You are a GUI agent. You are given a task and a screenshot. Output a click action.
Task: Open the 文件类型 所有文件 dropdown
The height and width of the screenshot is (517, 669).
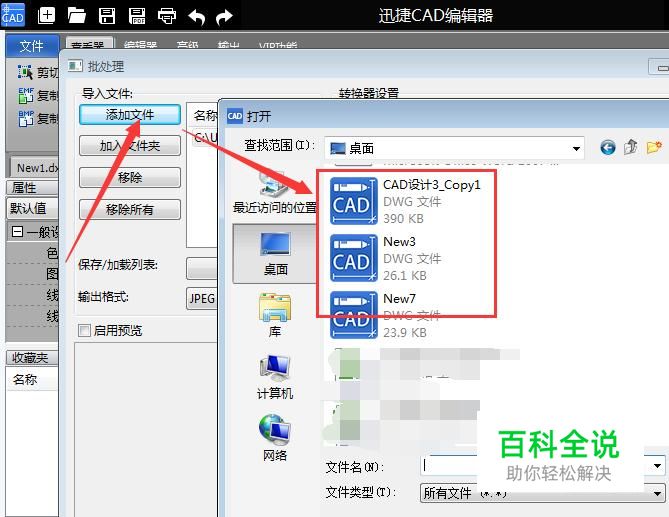[542, 493]
